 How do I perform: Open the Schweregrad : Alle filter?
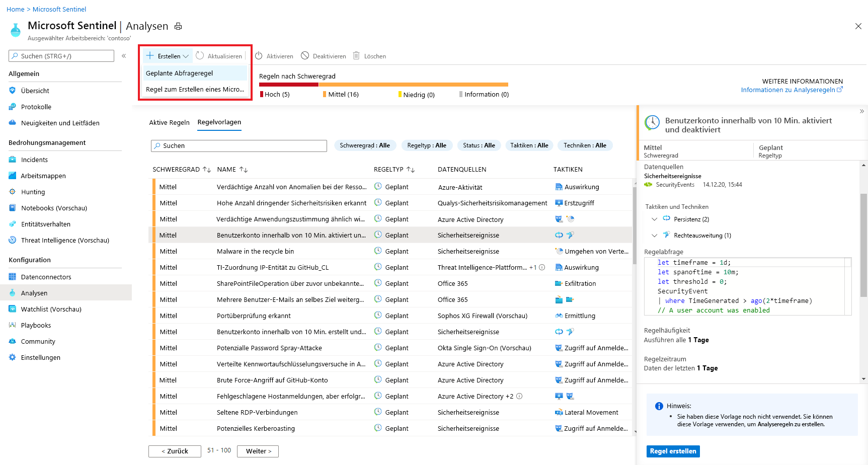coord(365,145)
